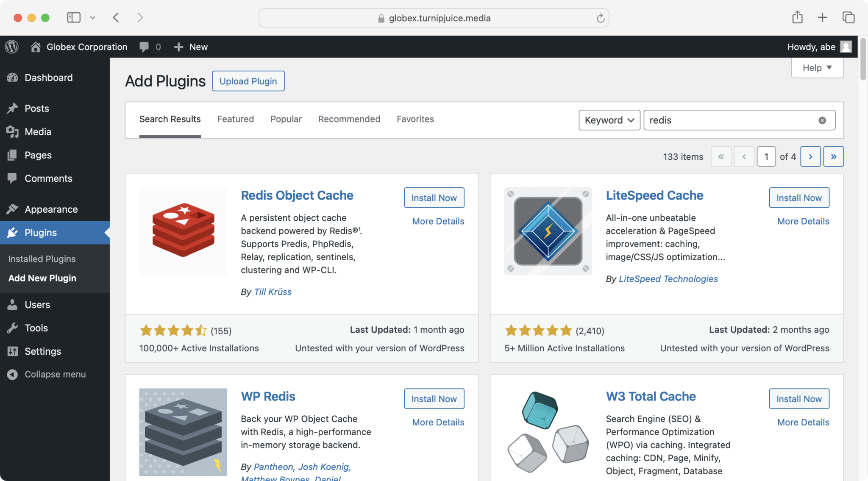Switch to the Featured tab

(x=235, y=119)
